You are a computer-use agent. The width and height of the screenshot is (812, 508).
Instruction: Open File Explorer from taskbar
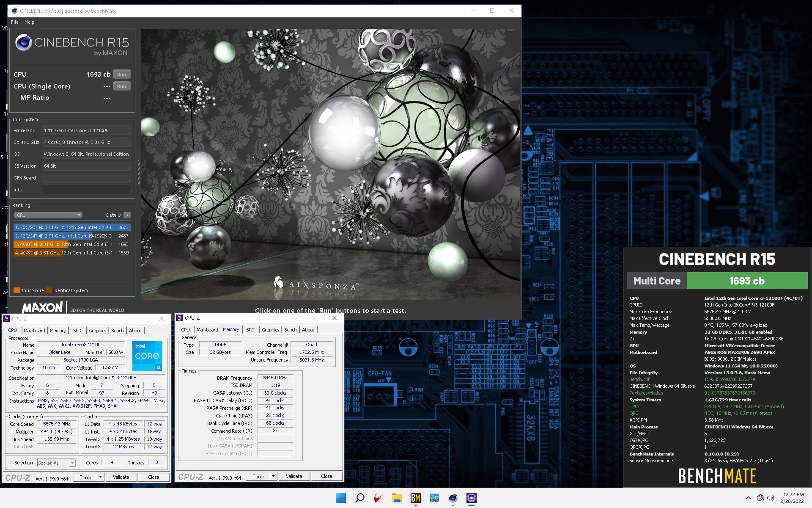[397, 498]
